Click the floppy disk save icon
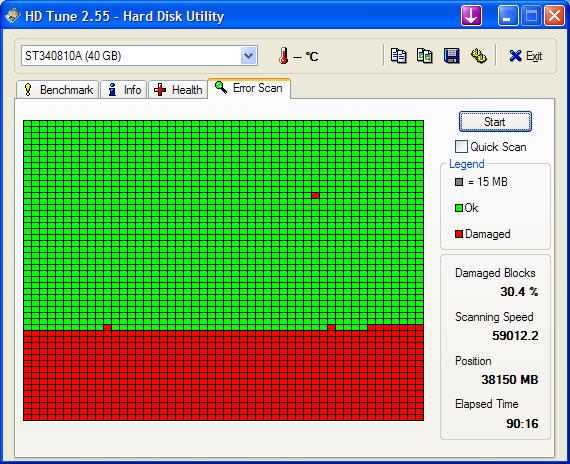Screen dimensions: 570x464 pos(451,56)
